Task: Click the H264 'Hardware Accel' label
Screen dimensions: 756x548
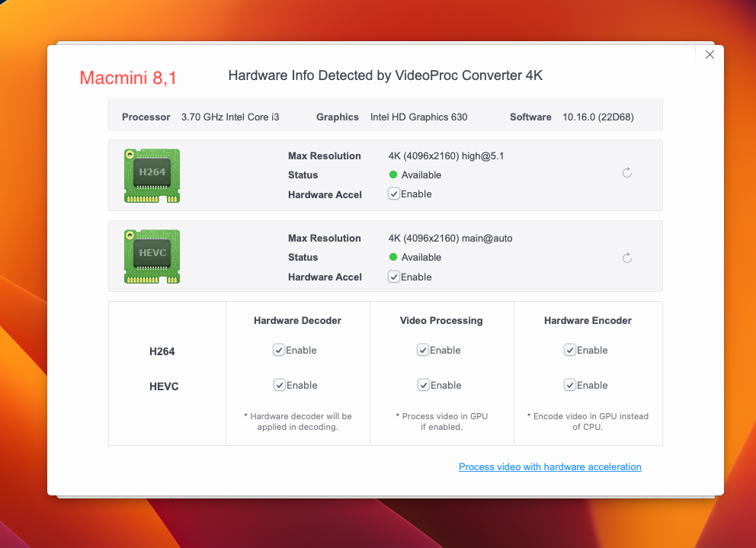Action: 325,195
